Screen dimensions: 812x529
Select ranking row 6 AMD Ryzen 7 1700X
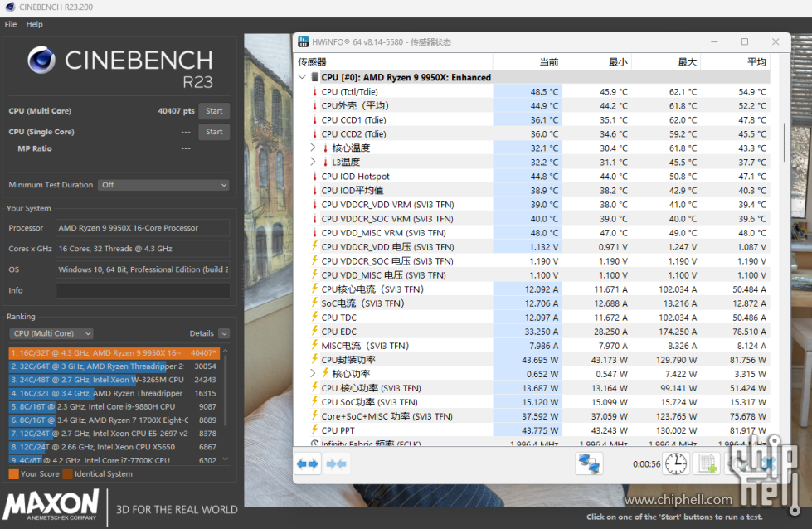coord(114,420)
